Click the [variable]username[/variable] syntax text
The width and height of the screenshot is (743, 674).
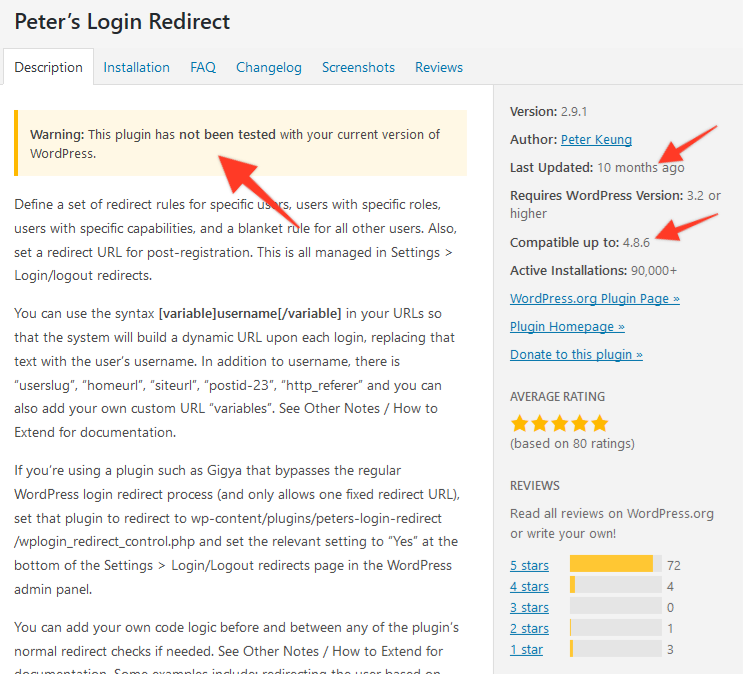(x=250, y=313)
